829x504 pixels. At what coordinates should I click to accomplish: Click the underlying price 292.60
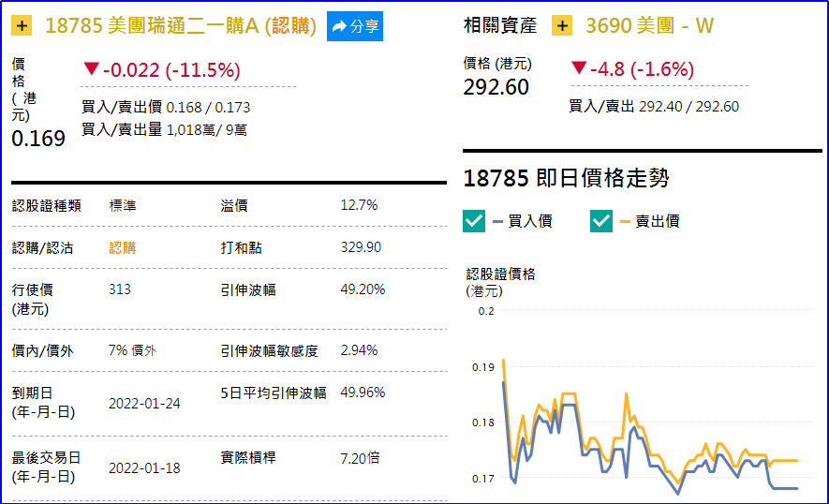tap(496, 87)
